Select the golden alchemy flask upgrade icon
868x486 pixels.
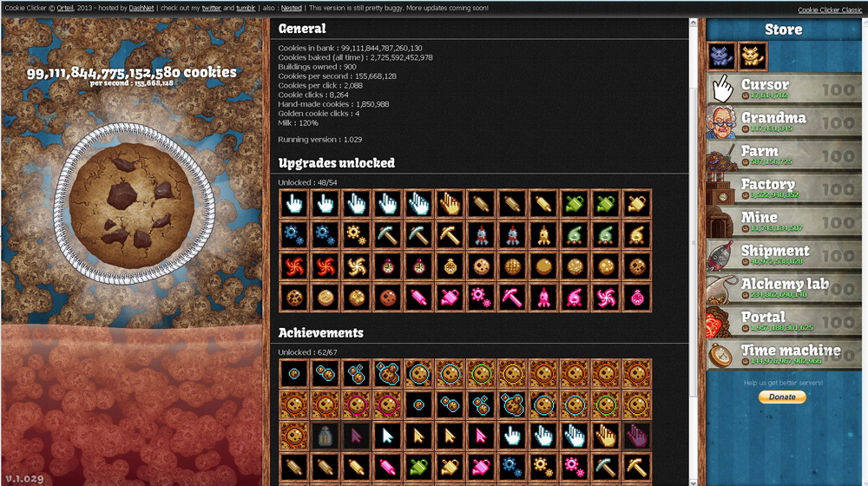[x=635, y=235]
